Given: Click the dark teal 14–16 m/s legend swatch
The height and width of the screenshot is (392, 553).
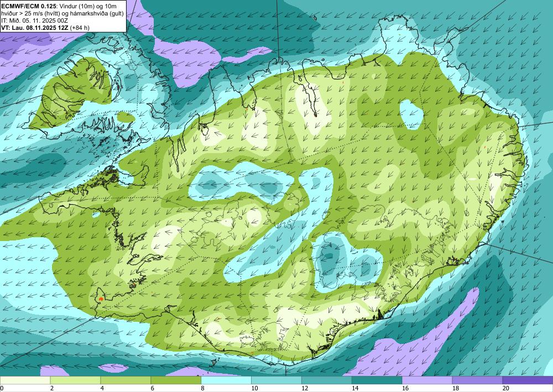Looking at the screenshot, I should [x=377, y=380].
